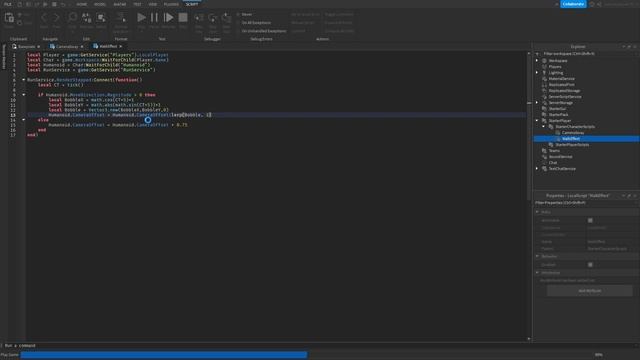
Task: Select SoundService in Explorer
Action: click(x=560, y=157)
